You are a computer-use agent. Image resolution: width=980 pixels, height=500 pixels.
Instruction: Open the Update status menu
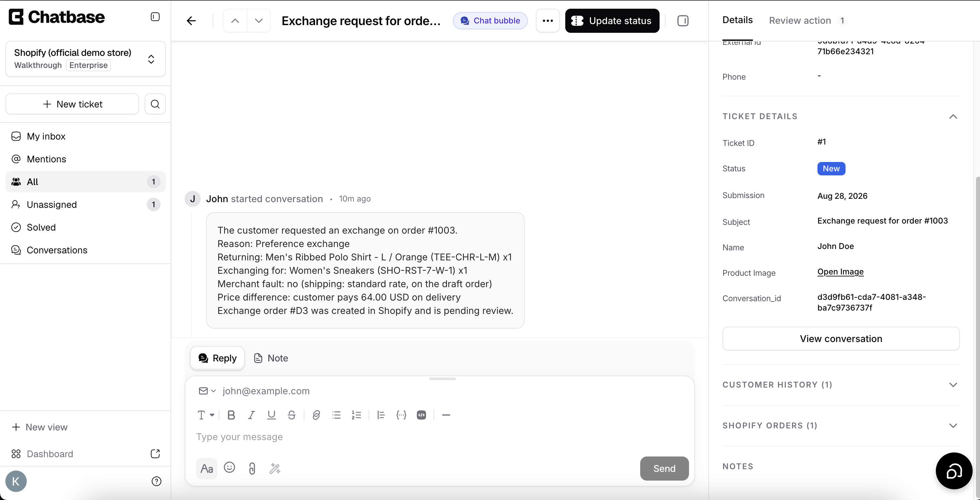pyautogui.click(x=612, y=20)
